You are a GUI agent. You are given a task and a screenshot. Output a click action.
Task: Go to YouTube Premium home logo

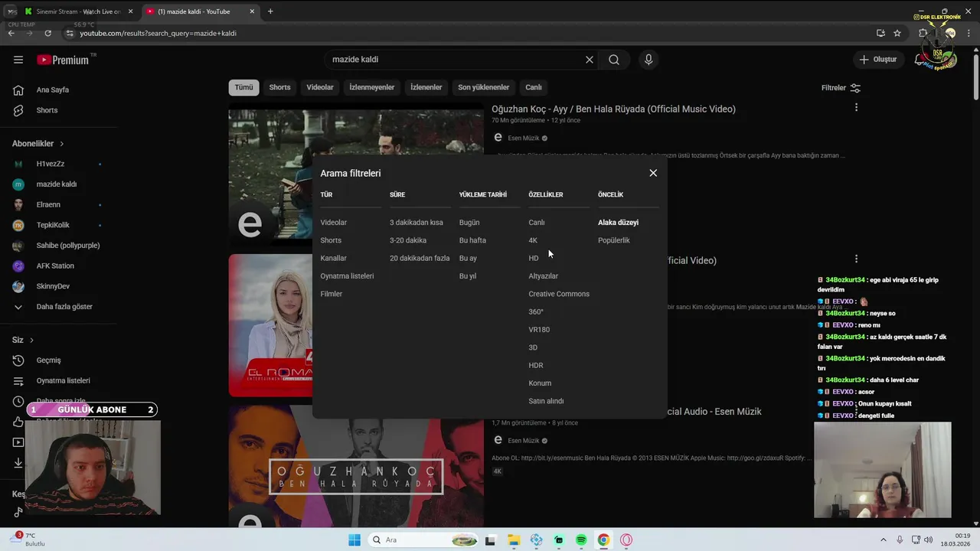point(63,60)
